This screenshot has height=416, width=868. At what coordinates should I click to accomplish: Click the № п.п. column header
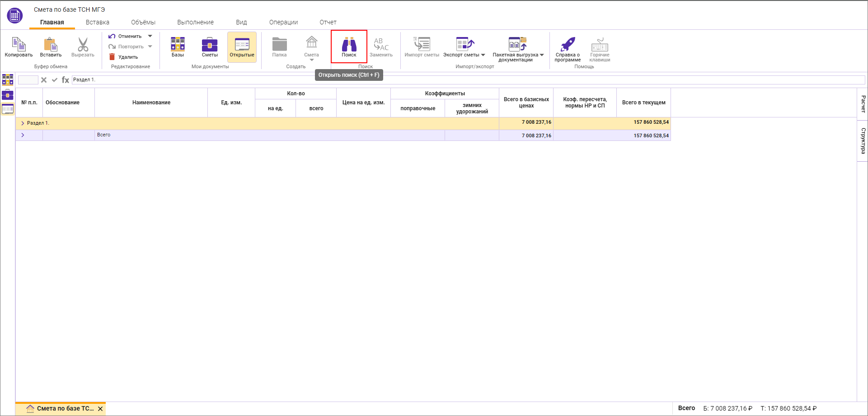click(x=29, y=103)
